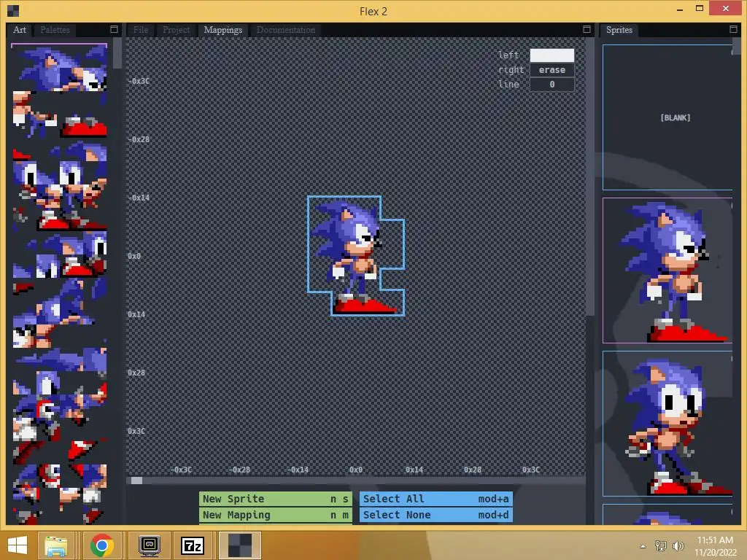The width and height of the screenshot is (747, 560).
Task: Select the front-facing Sonic sprite thumbnail in Sprites
Action: pyautogui.click(x=667, y=424)
